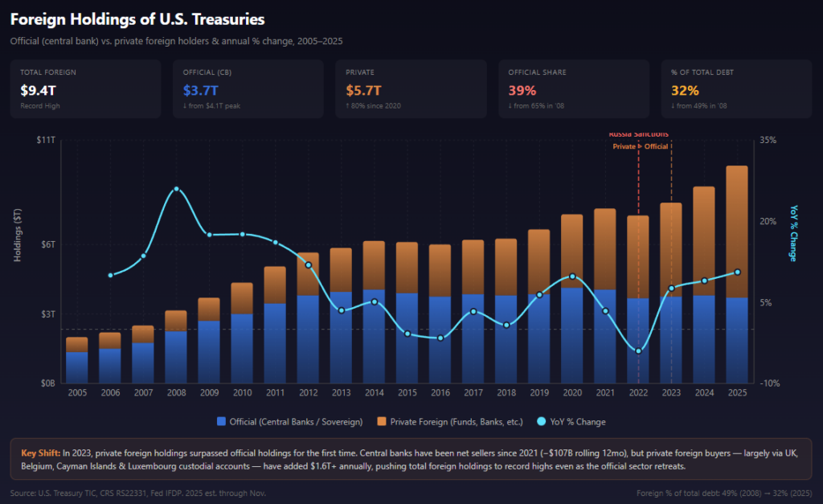Click the cyan YoY % Change legend dot
Image resolution: width=823 pixels, height=504 pixels.
[x=541, y=421]
